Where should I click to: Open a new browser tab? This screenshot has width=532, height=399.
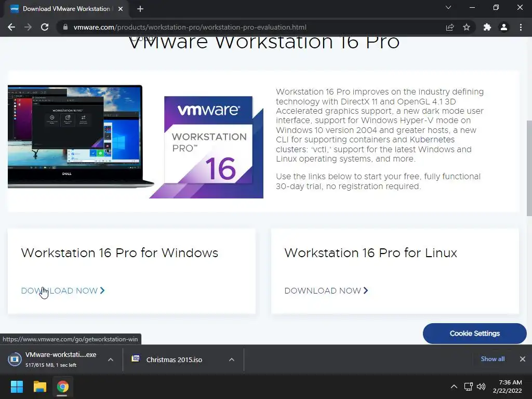click(x=140, y=9)
